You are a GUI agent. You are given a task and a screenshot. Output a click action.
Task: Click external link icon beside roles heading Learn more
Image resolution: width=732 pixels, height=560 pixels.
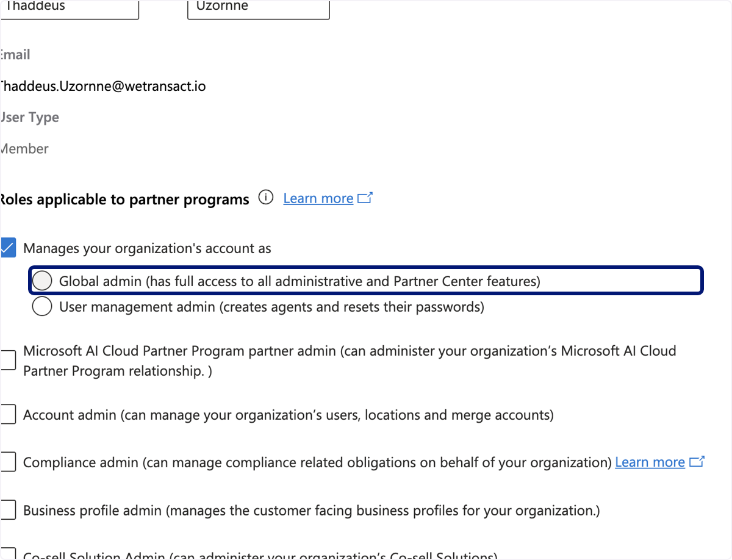365,198
